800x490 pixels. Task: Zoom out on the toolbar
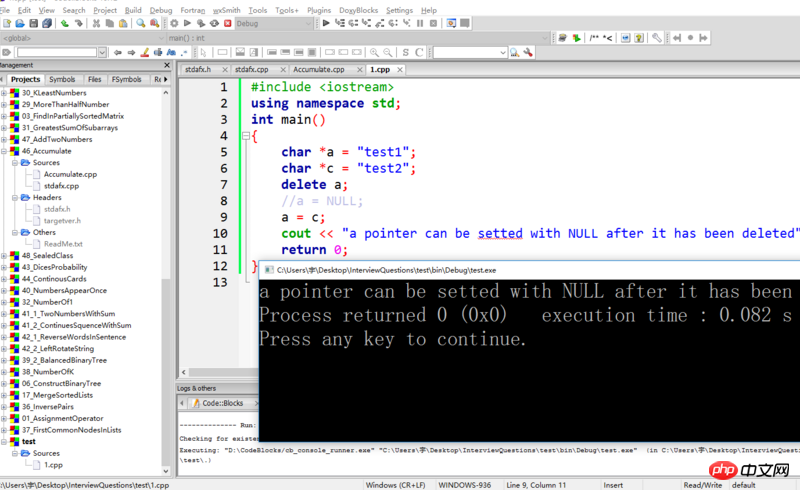(x=388, y=52)
